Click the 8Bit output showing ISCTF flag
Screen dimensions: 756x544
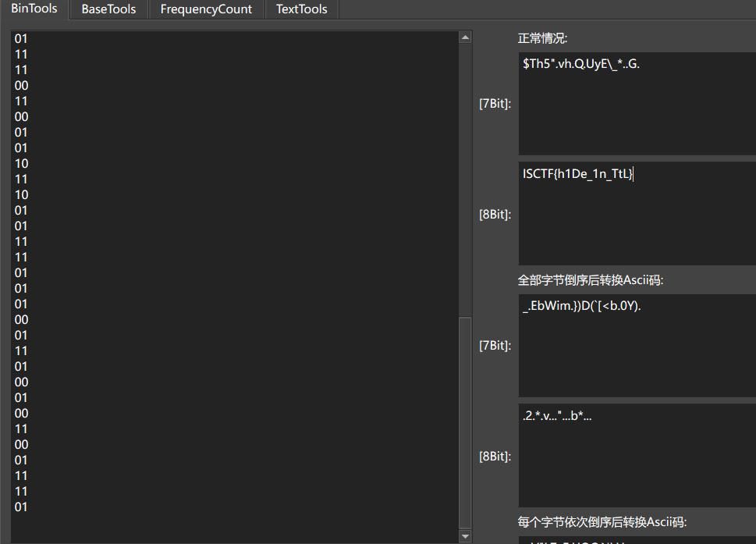[636, 213]
